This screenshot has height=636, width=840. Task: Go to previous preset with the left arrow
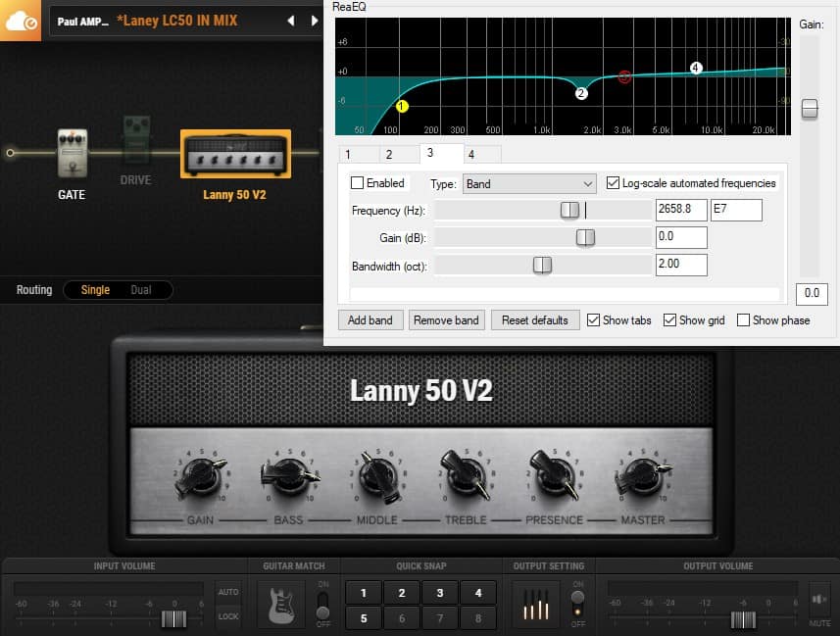click(289, 19)
